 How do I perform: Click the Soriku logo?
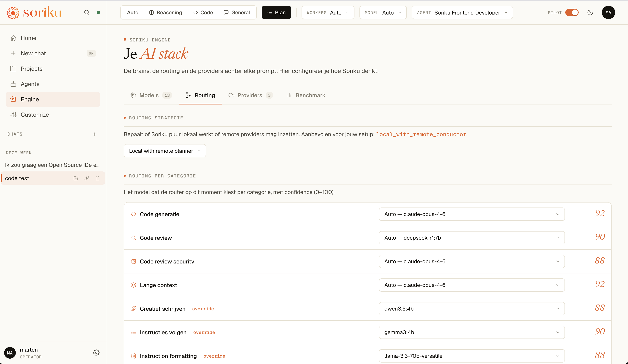(x=34, y=12)
